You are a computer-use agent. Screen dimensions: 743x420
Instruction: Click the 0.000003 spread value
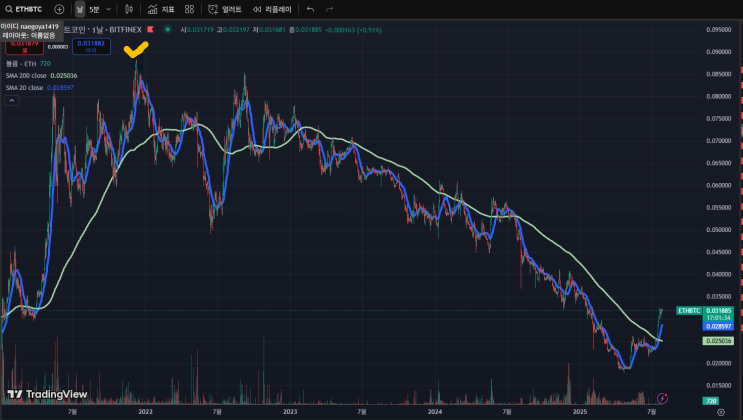pos(58,47)
